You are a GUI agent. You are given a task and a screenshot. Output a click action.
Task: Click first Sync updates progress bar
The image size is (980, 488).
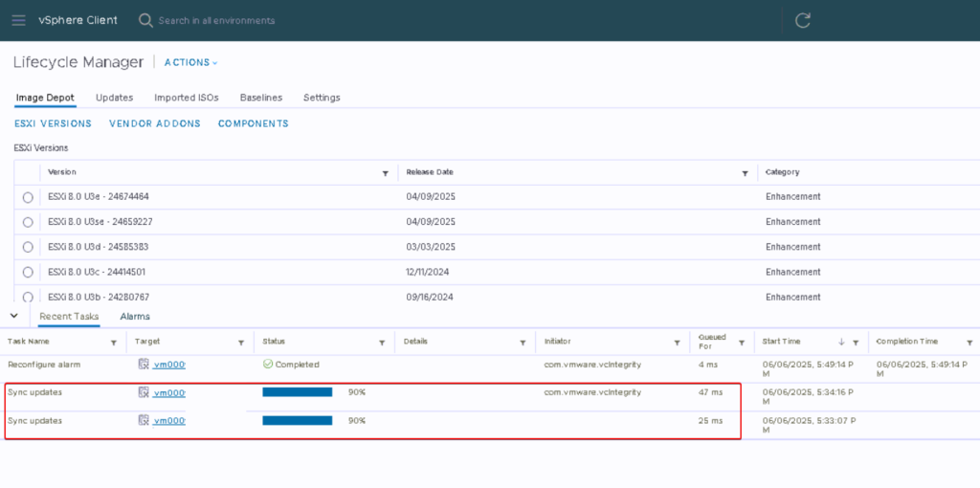tap(298, 392)
